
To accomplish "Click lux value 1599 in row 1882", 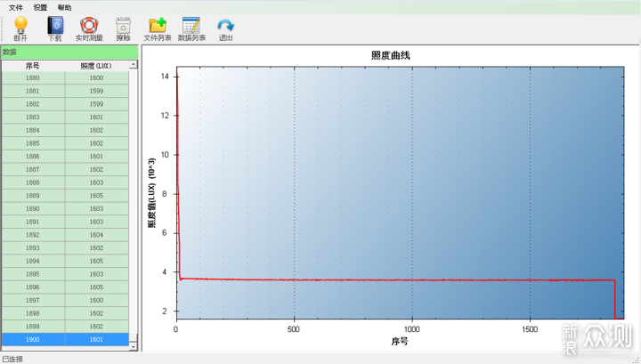I will [96, 104].
